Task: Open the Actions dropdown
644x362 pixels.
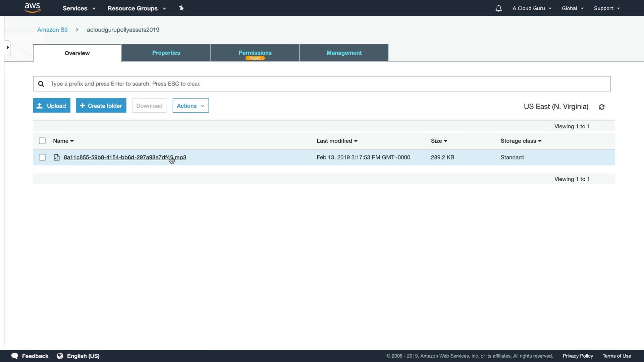Action: click(x=191, y=106)
